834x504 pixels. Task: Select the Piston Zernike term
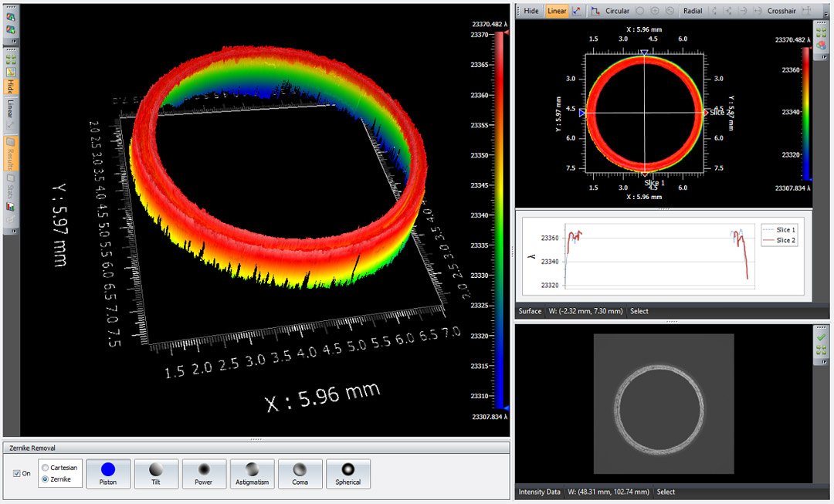point(108,473)
